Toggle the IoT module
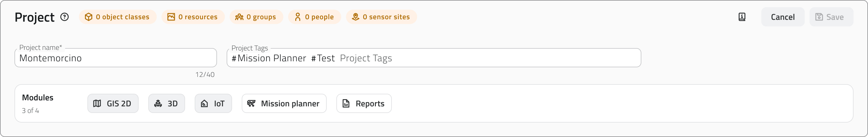 click(213, 103)
